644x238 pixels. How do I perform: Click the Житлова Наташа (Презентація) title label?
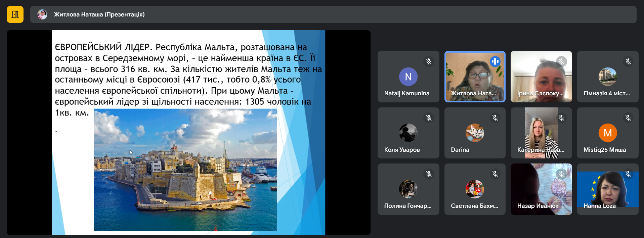(x=99, y=14)
